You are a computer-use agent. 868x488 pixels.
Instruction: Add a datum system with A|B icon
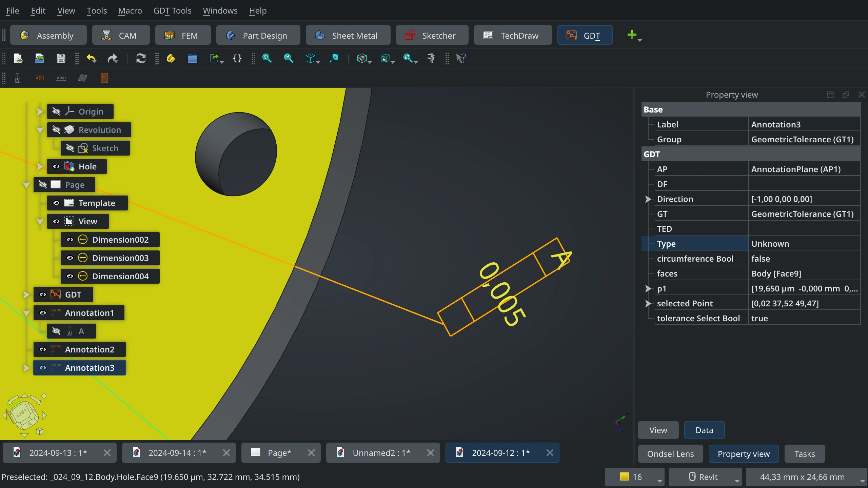pyautogui.click(x=39, y=78)
